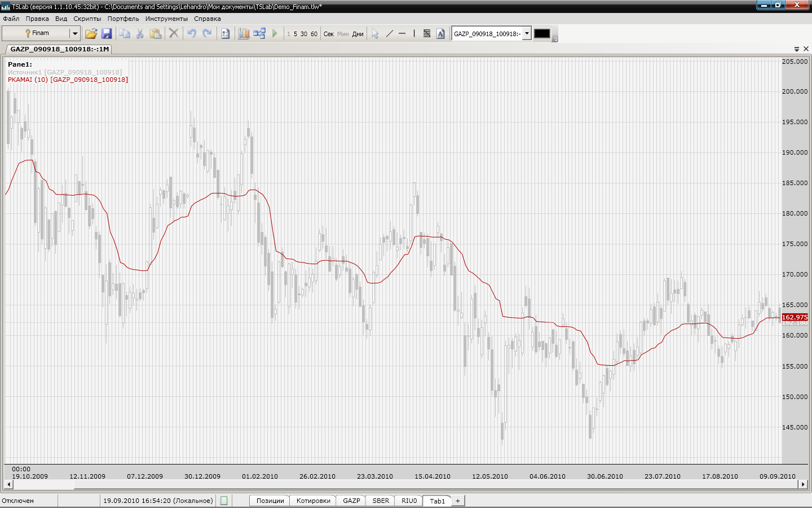Click the chart bars icon in toolbar
This screenshot has width=812, height=508.
(244, 34)
